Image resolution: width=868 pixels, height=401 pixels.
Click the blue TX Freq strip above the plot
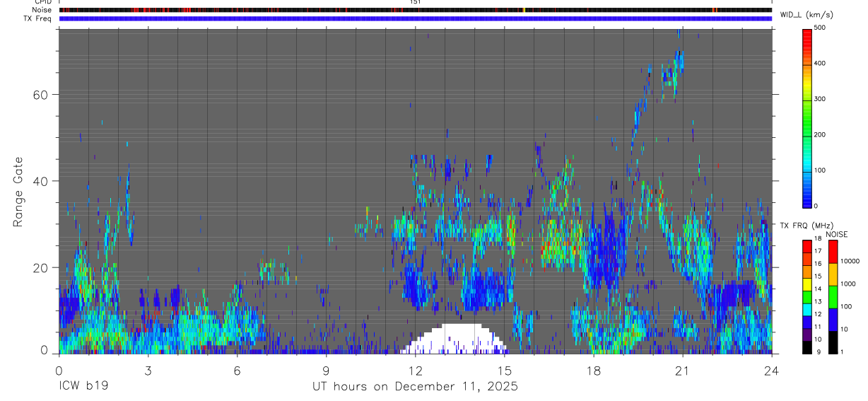(415, 18)
